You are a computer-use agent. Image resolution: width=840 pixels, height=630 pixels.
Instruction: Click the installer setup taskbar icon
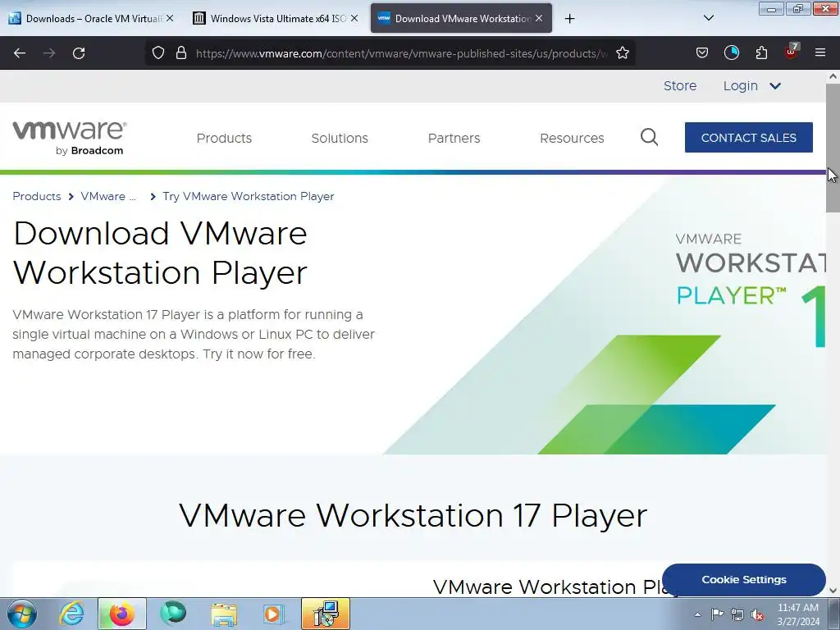click(326, 614)
